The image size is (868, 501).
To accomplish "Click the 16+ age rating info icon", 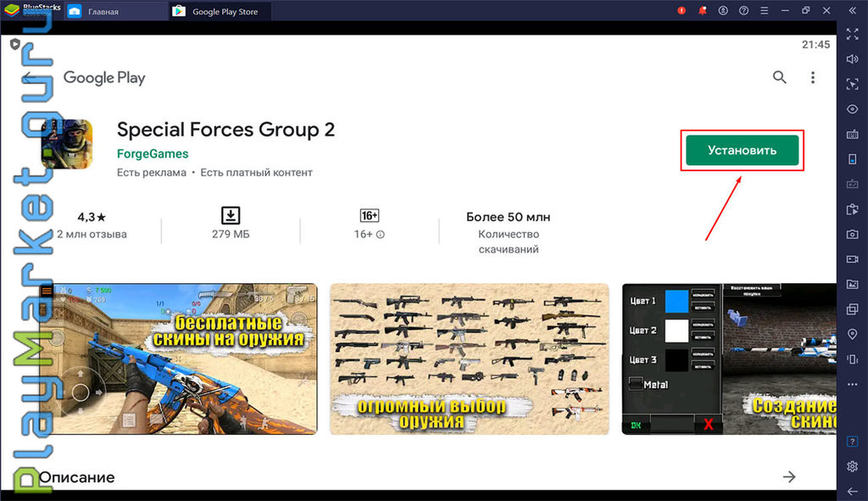I will point(381,235).
